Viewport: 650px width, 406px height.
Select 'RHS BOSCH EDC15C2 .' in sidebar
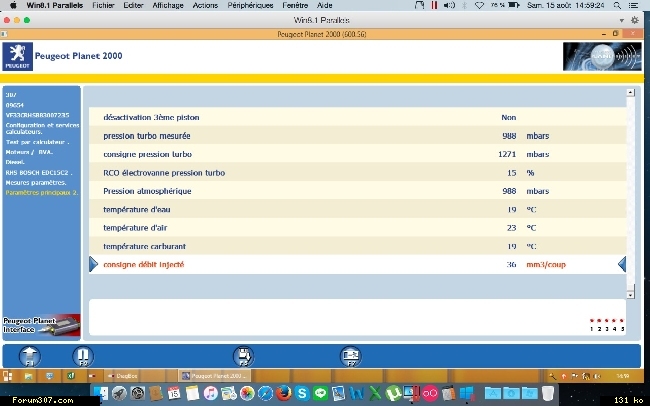click(39, 172)
